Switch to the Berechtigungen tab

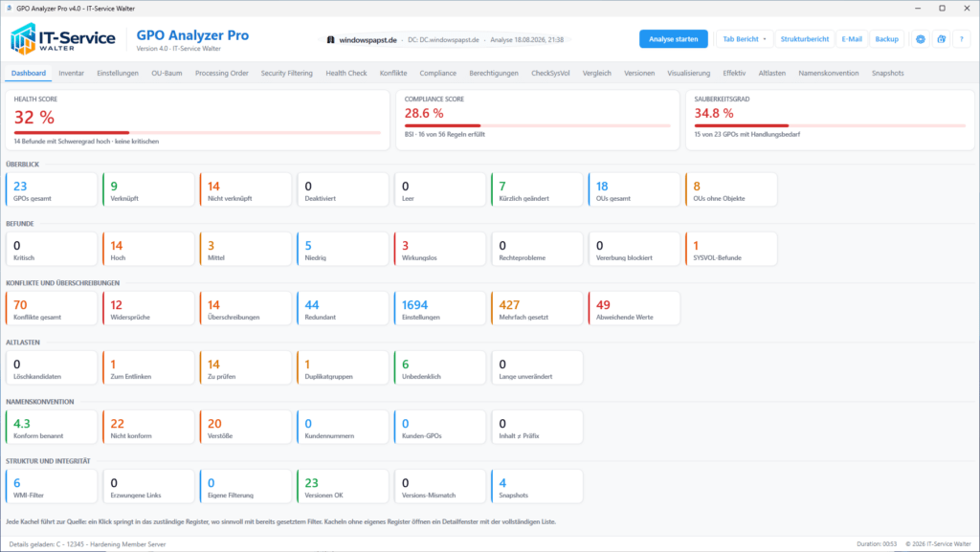[494, 73]
